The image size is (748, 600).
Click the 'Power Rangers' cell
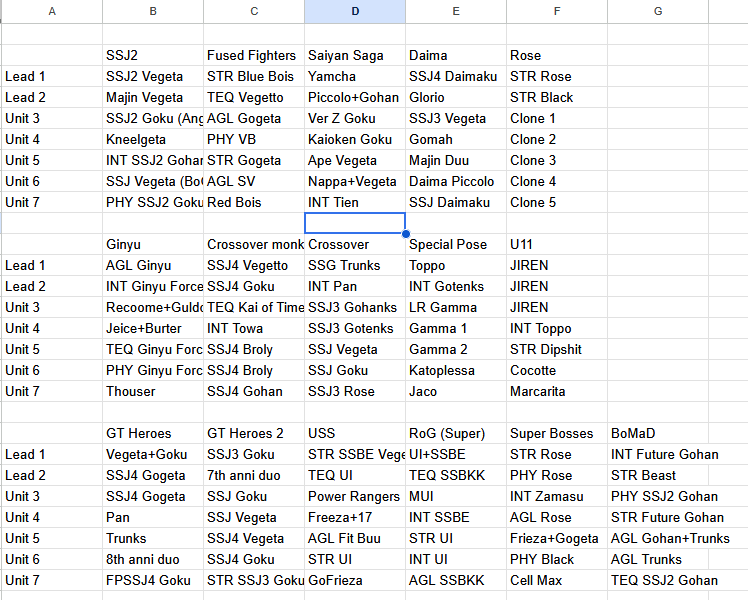pyautogui.click(x=355, y=496)
